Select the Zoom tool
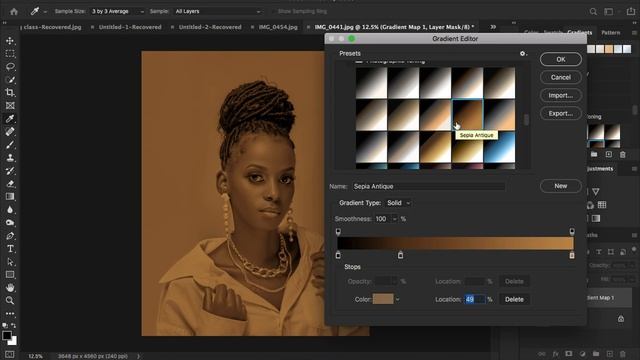The height and width of the screenshot is (360, 640). click(10, 301)
